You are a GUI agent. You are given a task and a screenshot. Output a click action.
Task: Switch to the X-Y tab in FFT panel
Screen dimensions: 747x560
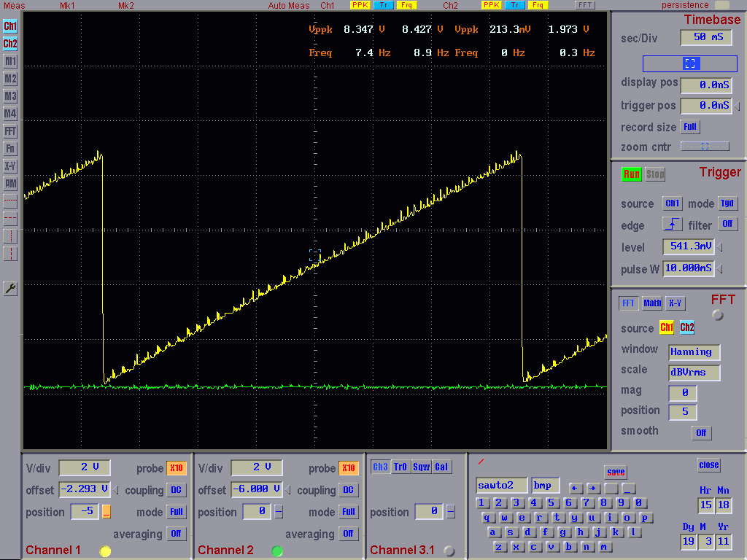pyautogui.click(x=675, y=303)
